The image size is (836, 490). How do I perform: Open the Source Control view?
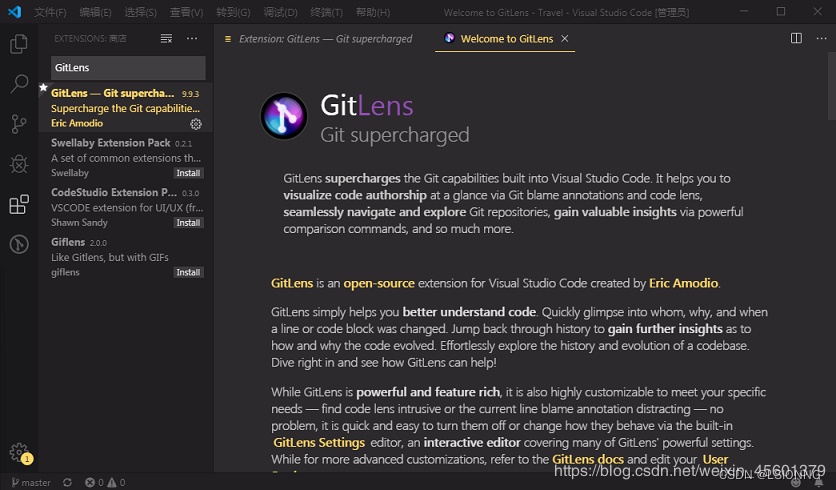[x=19, y=124]
